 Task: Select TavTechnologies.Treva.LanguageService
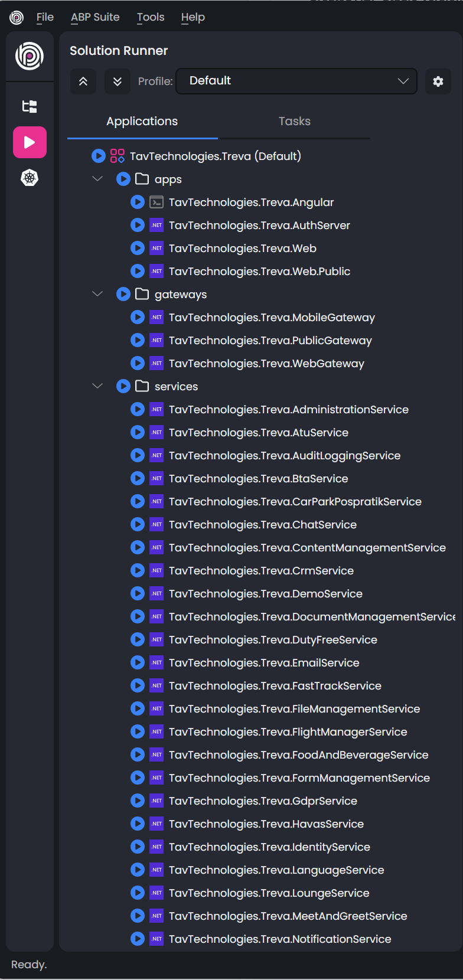pyautogui.click(x=276, y=870)
